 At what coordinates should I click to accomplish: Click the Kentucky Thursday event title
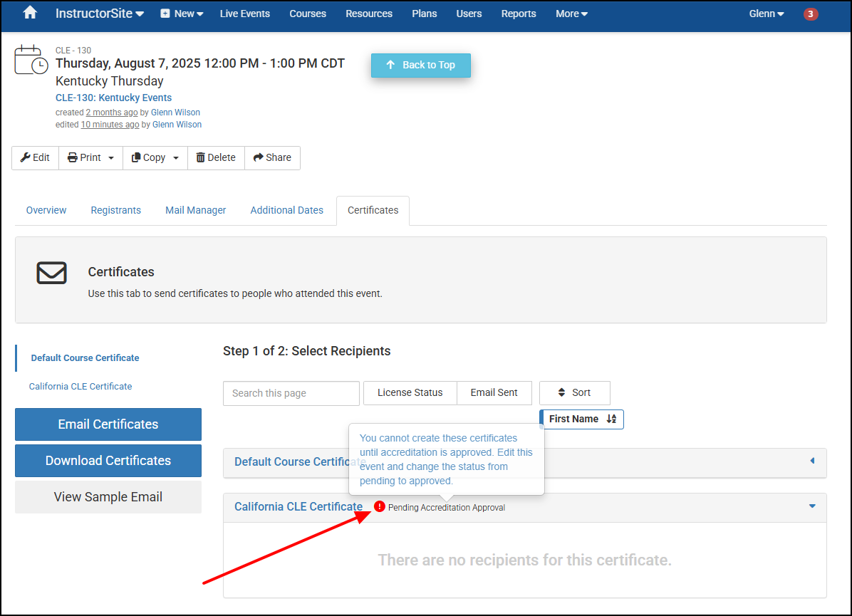[x=109, y=81]
